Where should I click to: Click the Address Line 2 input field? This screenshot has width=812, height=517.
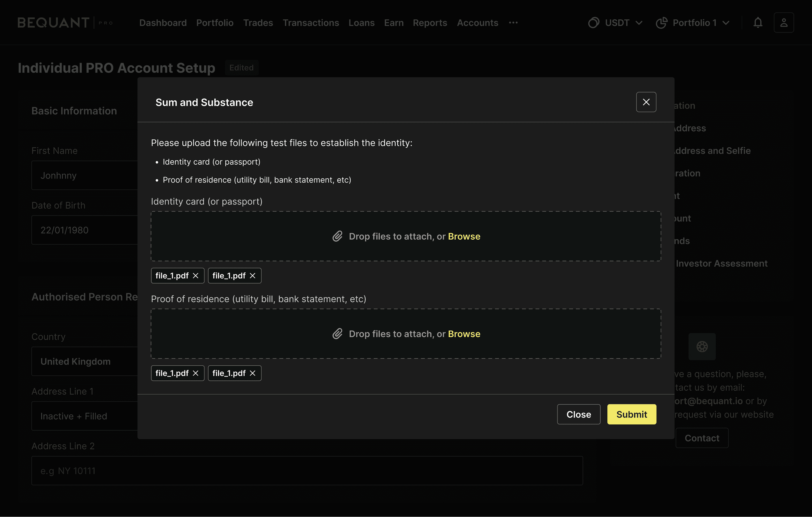307,471
